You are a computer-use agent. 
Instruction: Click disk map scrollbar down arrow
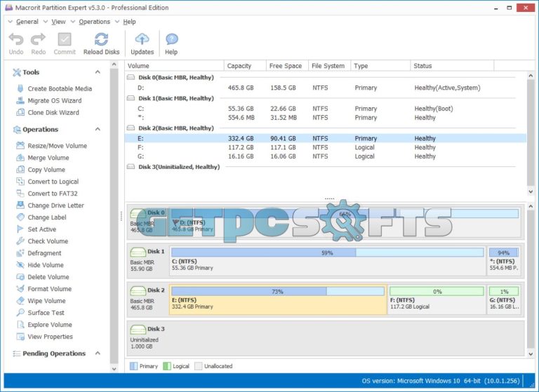click(x=531, y=354)
